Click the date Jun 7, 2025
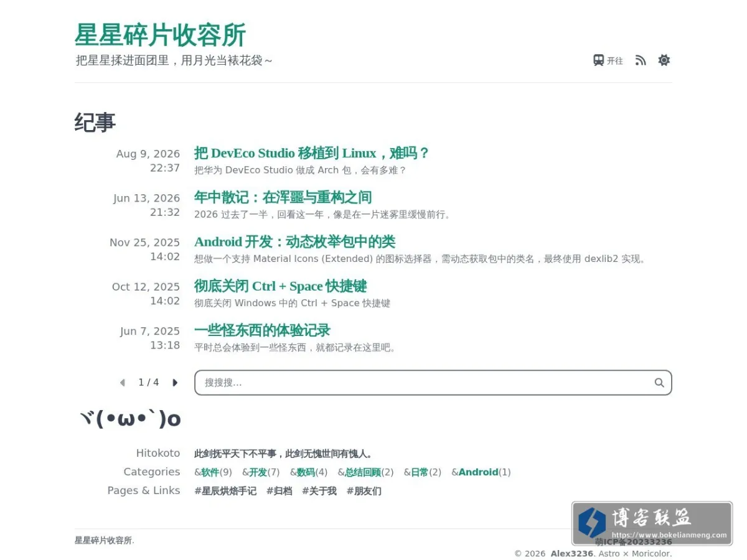The image size is (747, 560). click(150, 330)
